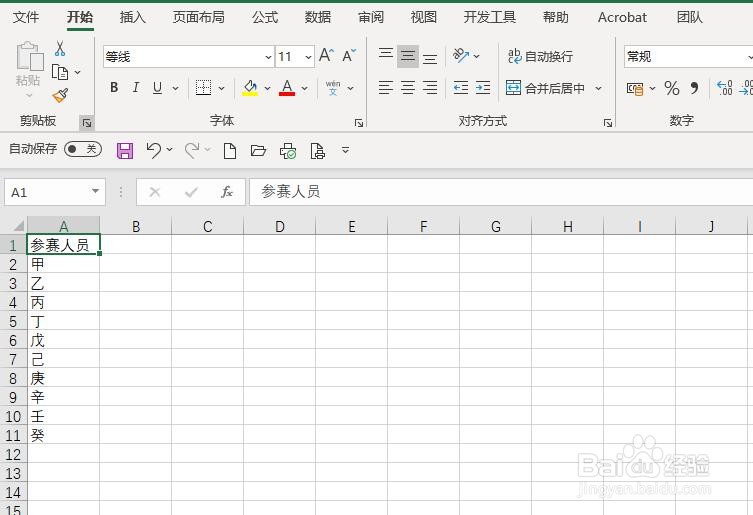Viewport: 753px width, 515px height.
Task: Click increase decimal icon
Action: pos(724,88)
